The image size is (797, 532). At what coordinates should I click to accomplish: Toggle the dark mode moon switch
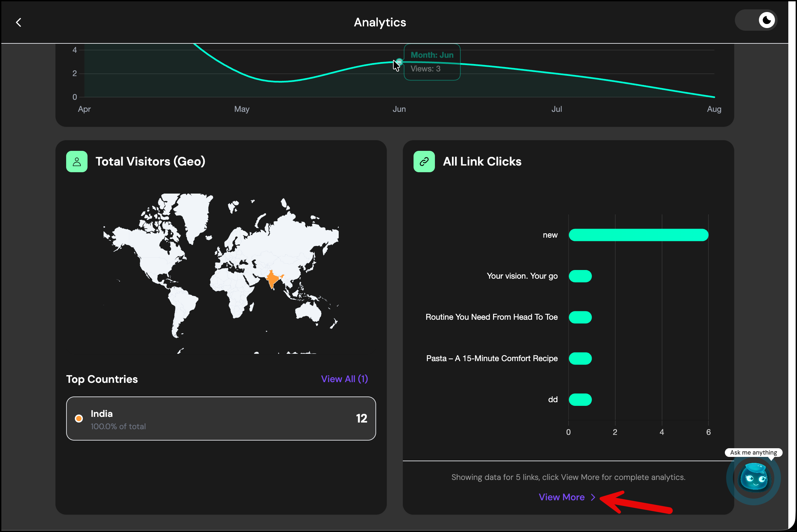(756, 20)
